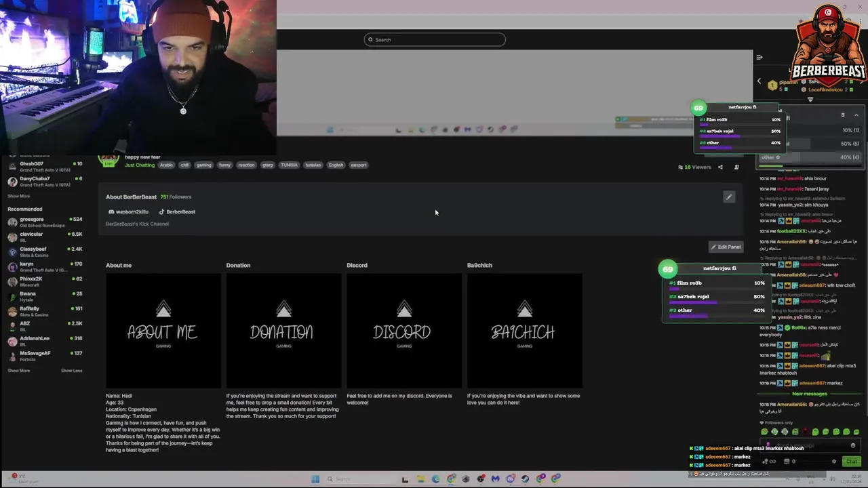
Task: Click chat username yassin_ys2 at 10:14 PM
Action: (x=791, y=205)
